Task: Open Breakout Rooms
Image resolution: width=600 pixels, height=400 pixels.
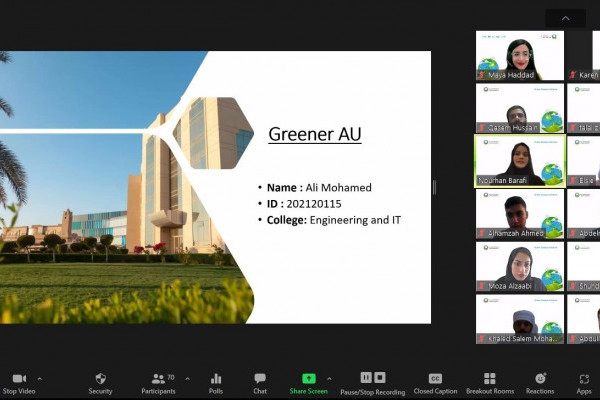Action: [x=489, y=379]
